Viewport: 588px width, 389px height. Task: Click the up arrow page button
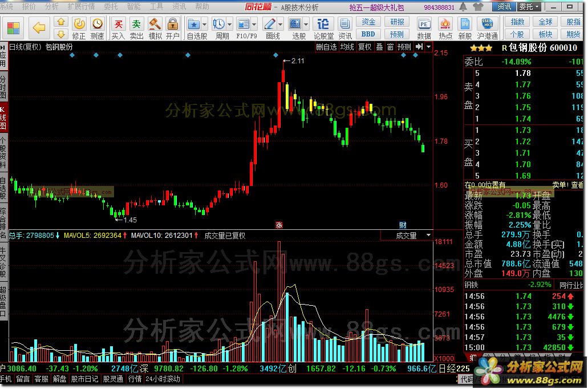pyautogui.click(x=61, y=22)
